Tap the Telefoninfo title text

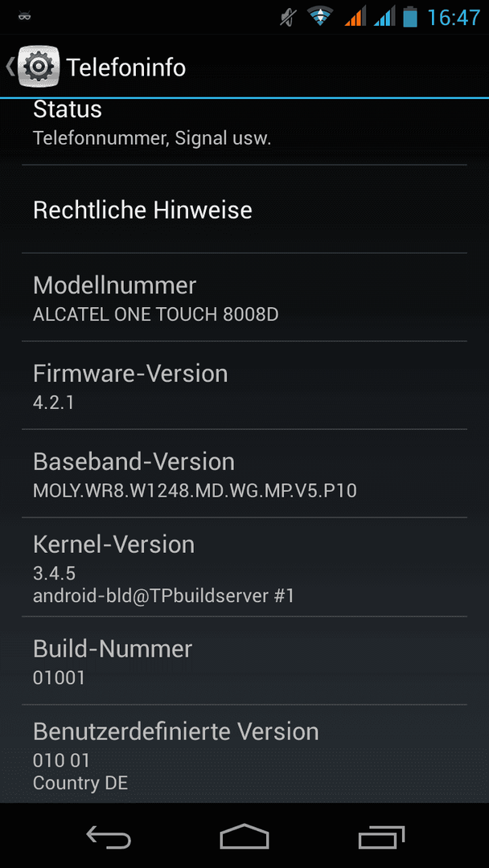click(x=126, y=68)
